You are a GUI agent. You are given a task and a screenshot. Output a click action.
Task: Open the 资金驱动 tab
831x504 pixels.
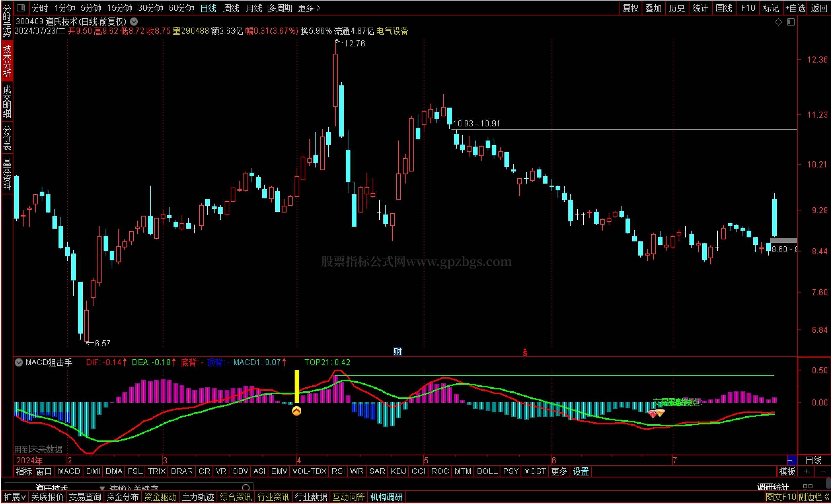160,497
